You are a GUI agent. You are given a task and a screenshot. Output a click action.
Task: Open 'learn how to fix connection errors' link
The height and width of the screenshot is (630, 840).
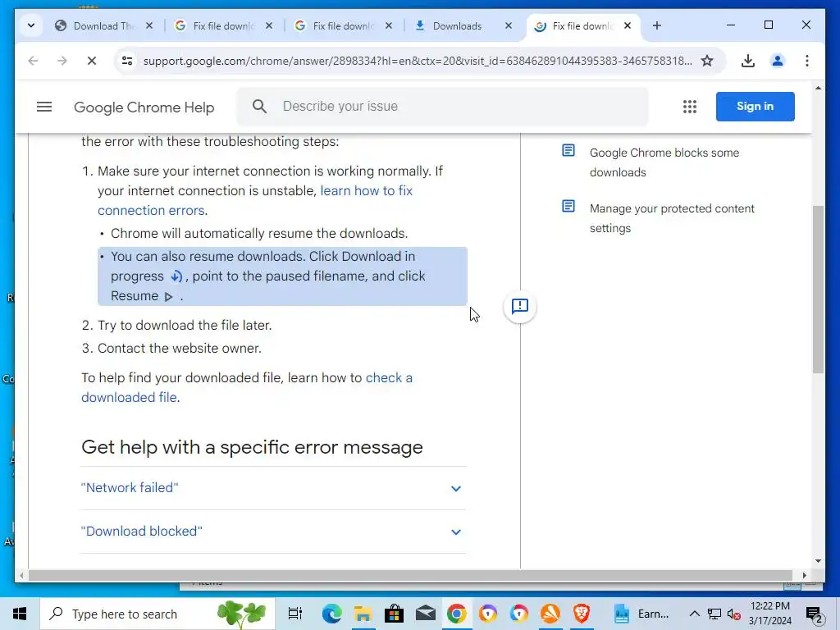[366, 190]
